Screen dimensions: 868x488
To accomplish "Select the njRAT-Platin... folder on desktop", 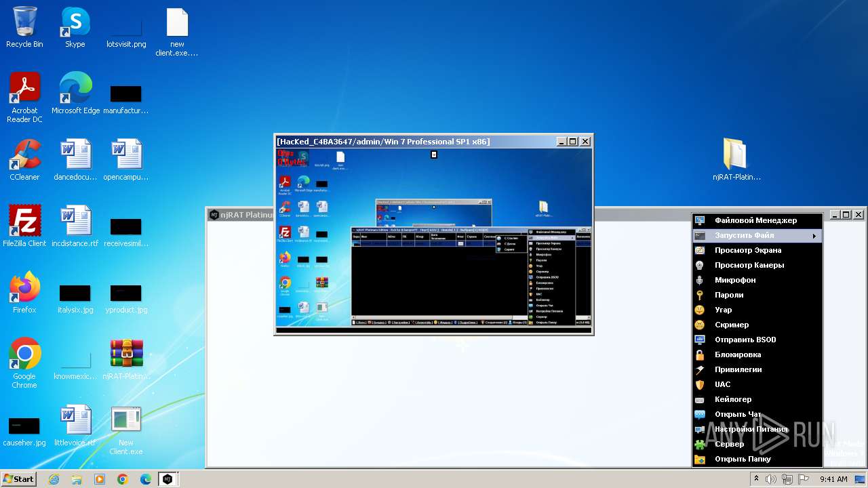I will [x=736, y=160].
